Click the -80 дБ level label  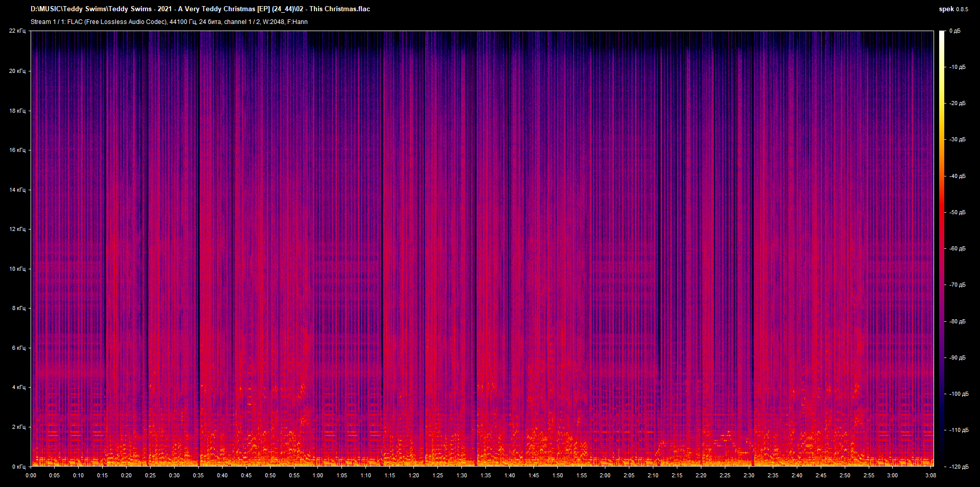click(957, 321)
